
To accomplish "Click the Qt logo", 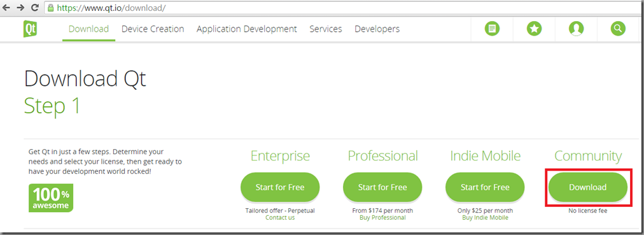I will [x=31, y=29].
